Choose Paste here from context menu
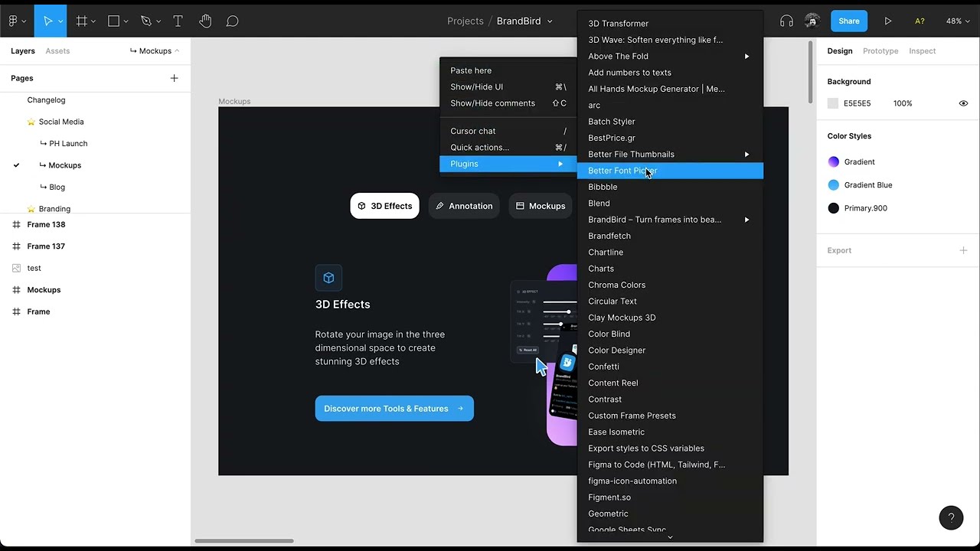 click(508, 70)
